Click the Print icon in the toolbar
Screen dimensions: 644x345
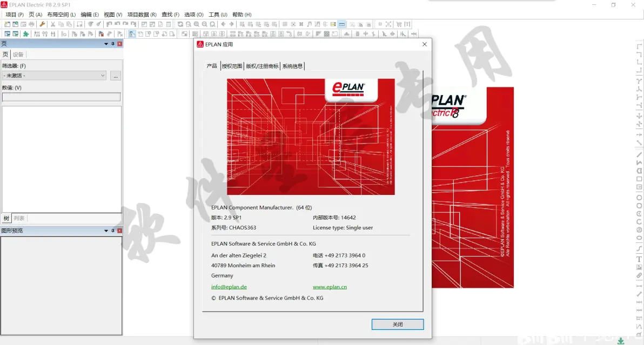tap(32, 24)
